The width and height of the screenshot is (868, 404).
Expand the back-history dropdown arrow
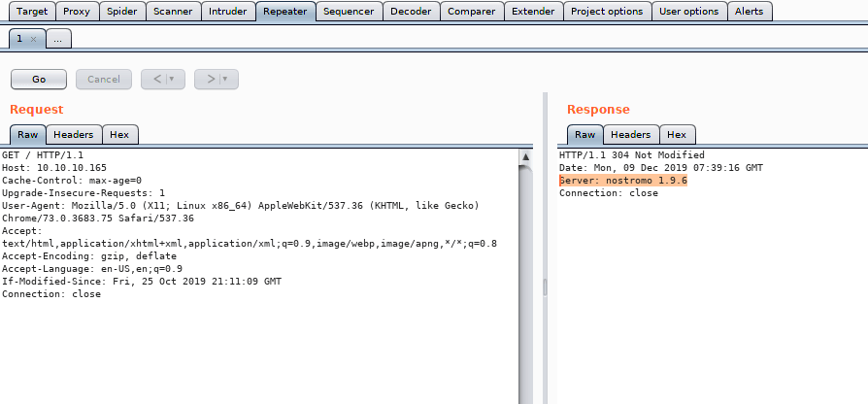pos(172,79)
